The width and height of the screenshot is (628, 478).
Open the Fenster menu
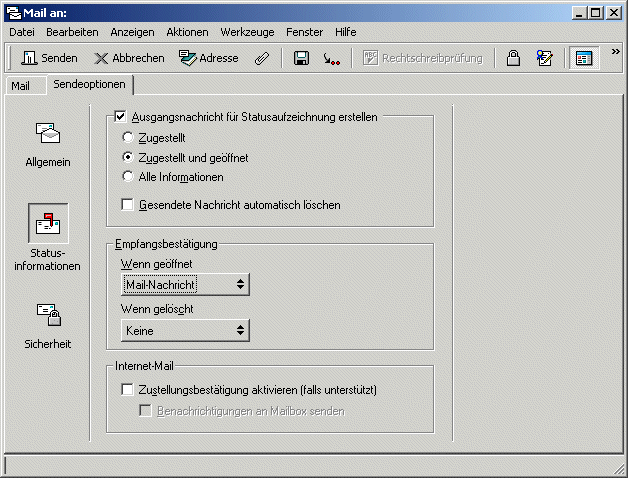click(304, 32)
